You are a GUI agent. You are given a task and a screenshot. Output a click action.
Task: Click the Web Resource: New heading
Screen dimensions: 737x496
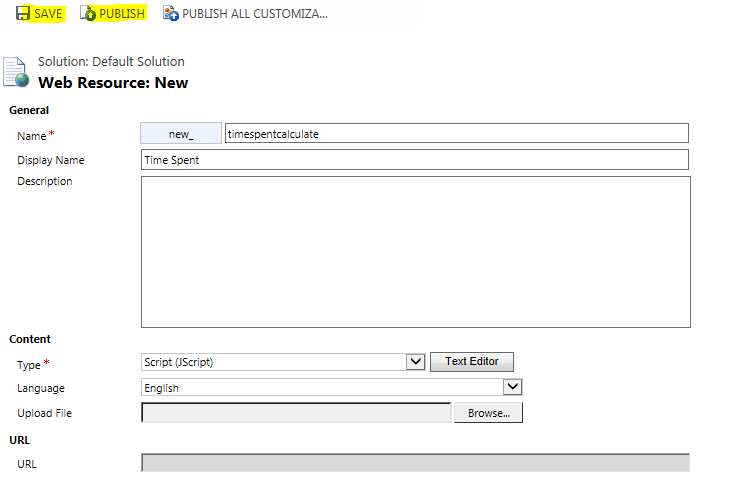click(x=112, y=82)
